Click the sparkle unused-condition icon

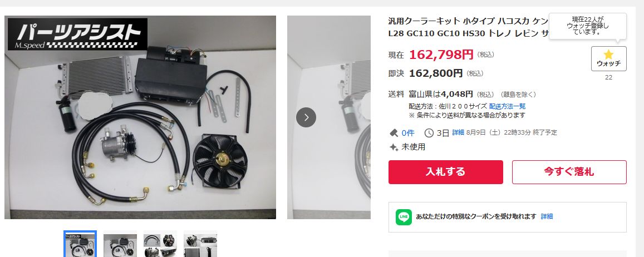tap(394, 147)
